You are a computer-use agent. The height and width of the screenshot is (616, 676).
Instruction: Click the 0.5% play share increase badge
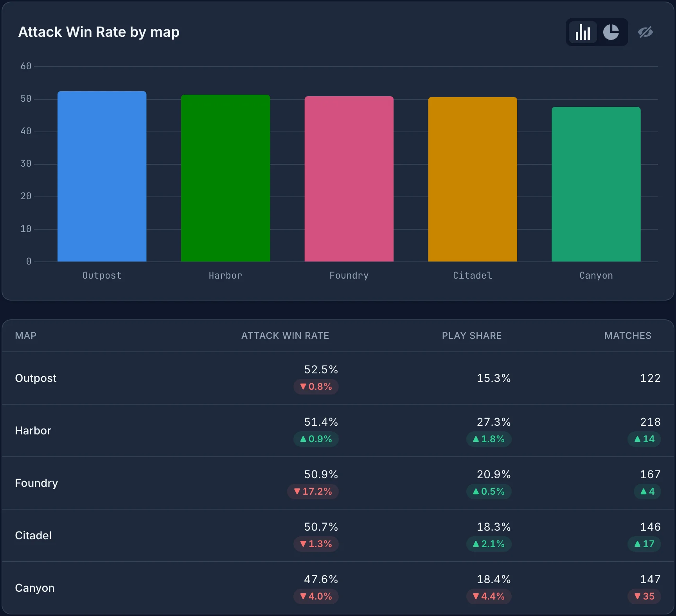(x=489, y=492)
